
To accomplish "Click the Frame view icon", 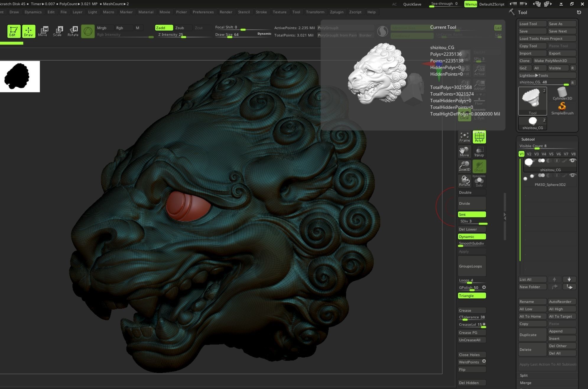I will tap(464, 137).
